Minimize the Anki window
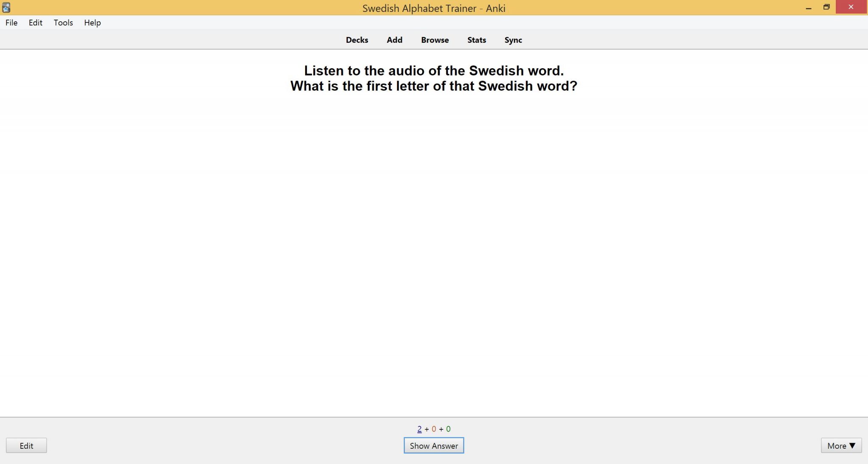The height and width of the screenshot is (464, 868). point(809,7)
